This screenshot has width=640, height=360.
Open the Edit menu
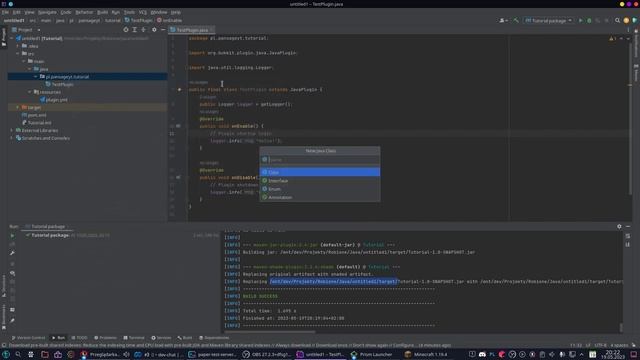coord(16,12)
